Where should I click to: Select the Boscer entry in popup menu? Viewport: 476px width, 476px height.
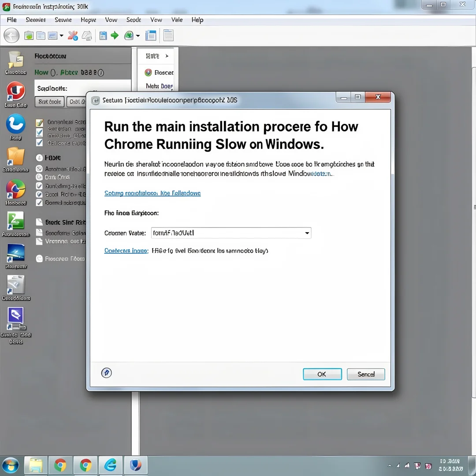point(159,73)
